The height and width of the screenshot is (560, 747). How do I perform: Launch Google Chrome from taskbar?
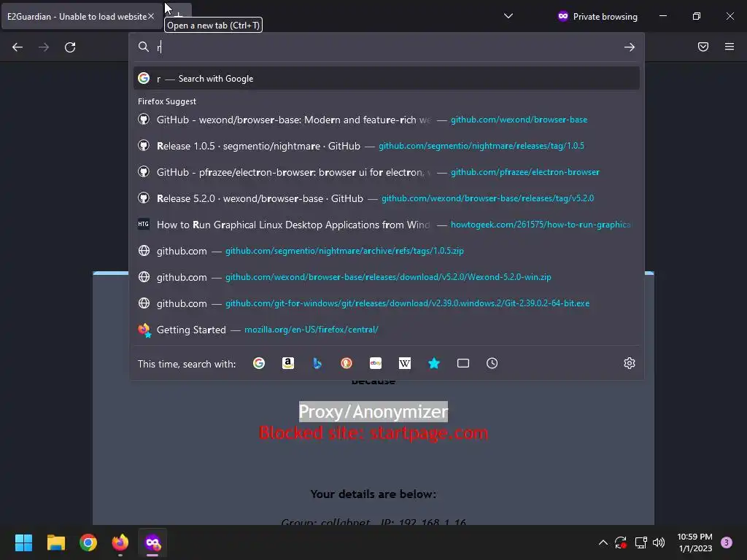88,542
